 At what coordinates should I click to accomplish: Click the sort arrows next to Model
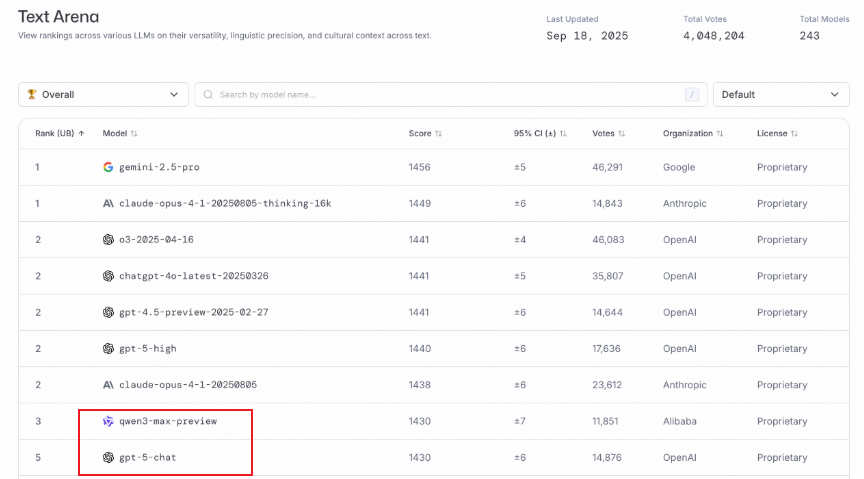pyautogui.click(x=134, y=133)
